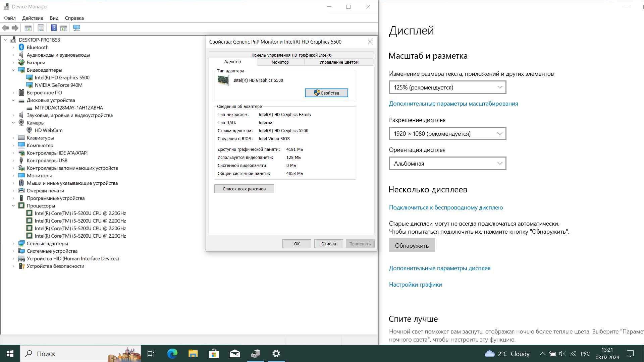Image resolution: width=644 pixels, height=362 pixels.
Task: Click the Show/Hide console tree toolbar icon
Action: tap(28, 28)
